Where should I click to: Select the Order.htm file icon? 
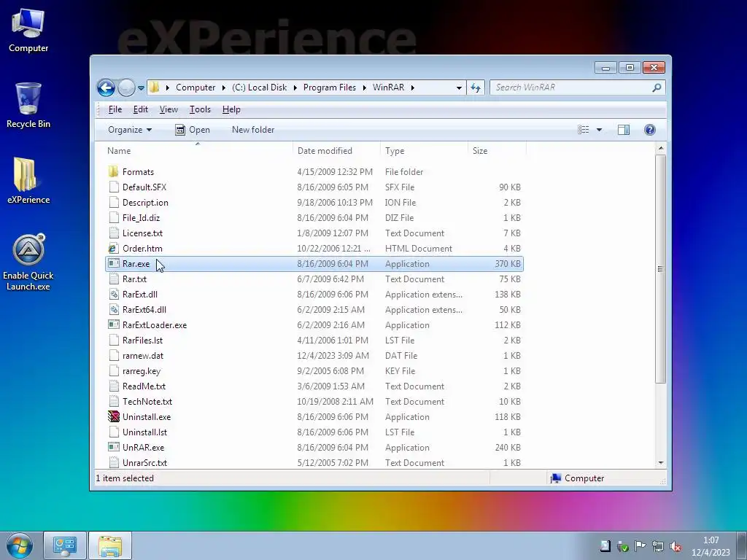point(113,249)
